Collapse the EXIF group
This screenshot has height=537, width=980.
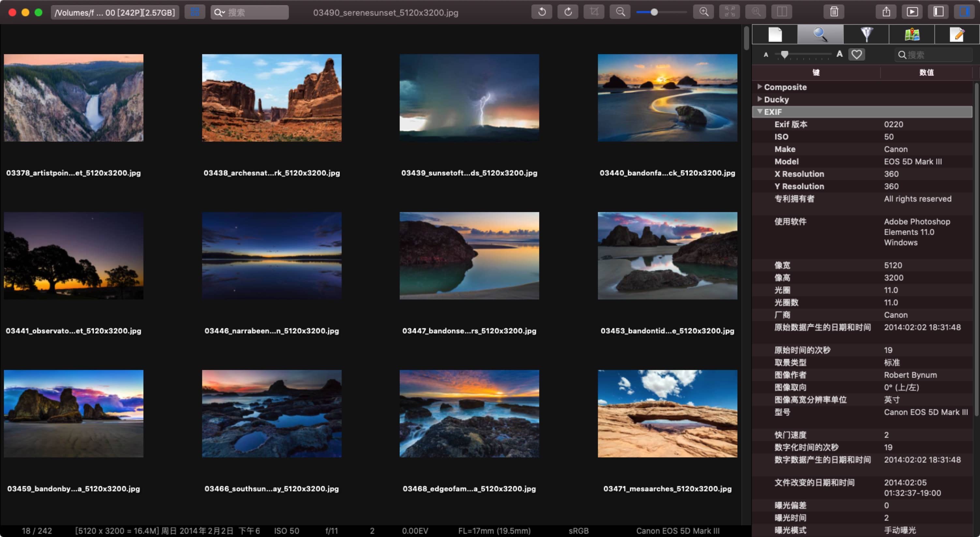[759, 112]
